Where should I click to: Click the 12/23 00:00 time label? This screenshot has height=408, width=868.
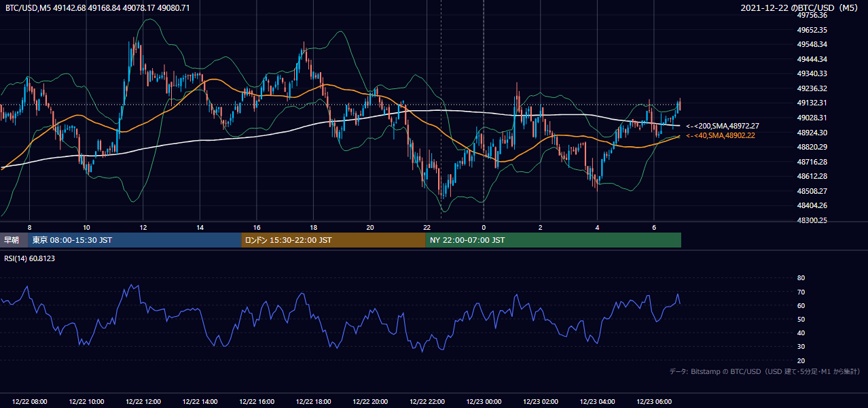484,402
